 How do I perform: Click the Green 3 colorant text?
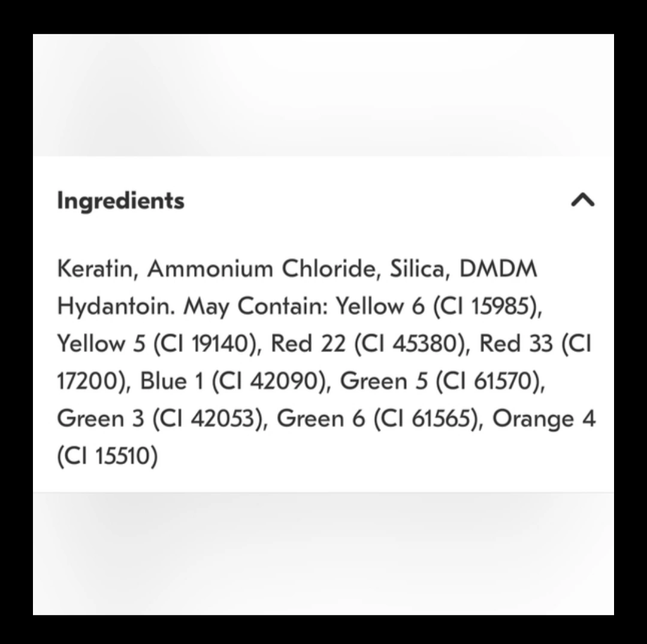[100, 419]
